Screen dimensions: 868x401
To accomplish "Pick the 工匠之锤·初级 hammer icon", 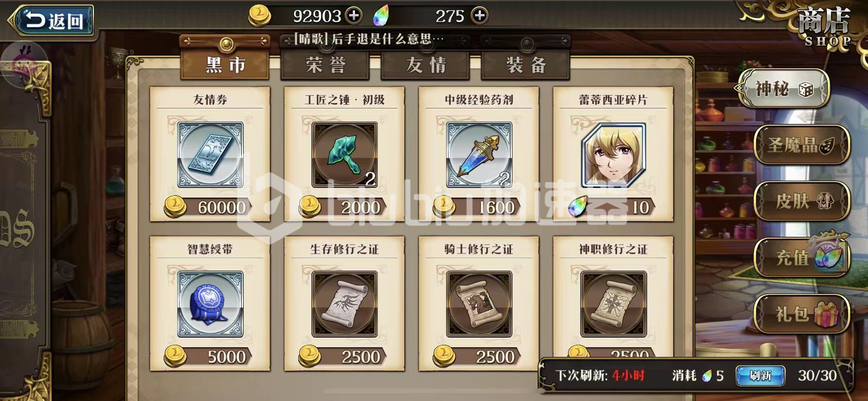I will pyautogui.click(x=344, y=154).
